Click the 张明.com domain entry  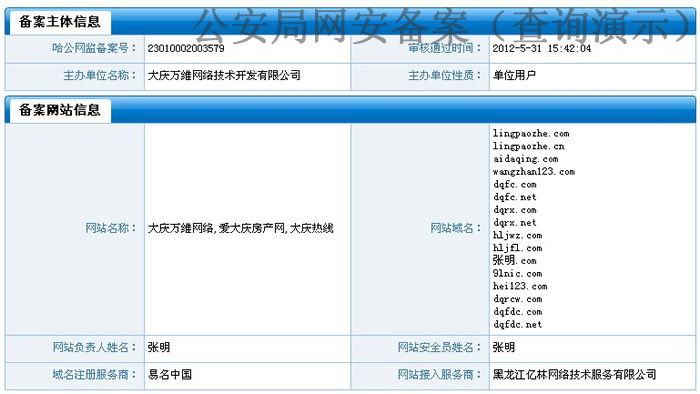tap(515, 260)
